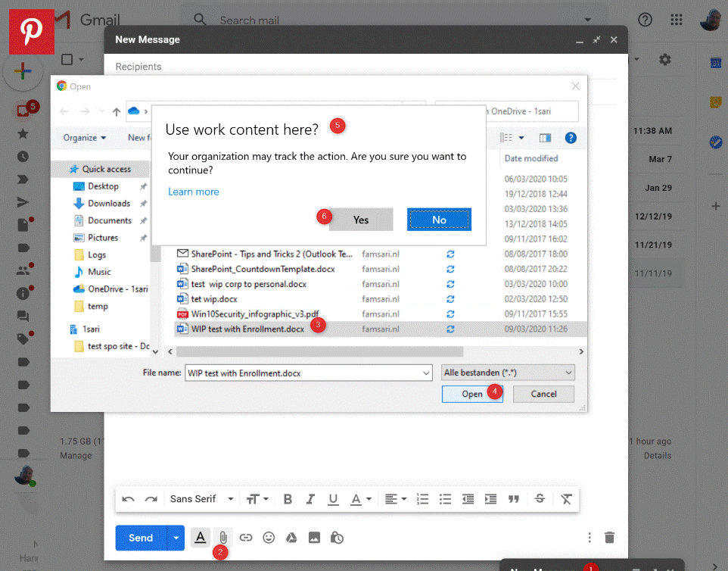This screenshot has width=728, height=571.
Task: Click the undo arrow in formatting bar
Action: [x=128, y=499]
